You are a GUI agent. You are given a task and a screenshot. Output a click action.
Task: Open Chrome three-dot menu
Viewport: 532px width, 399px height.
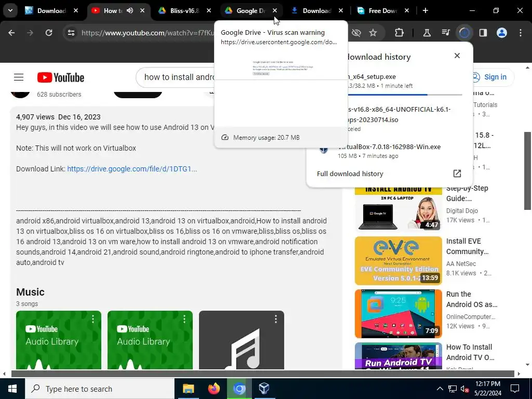pos(521,33)
